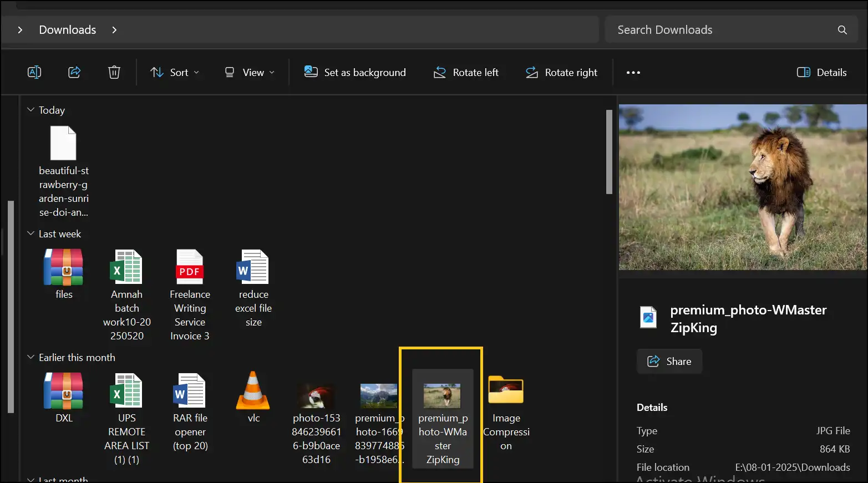Toggle the Details pane button
This screenshot has height=483, width=868.
[x=821, y=72]
